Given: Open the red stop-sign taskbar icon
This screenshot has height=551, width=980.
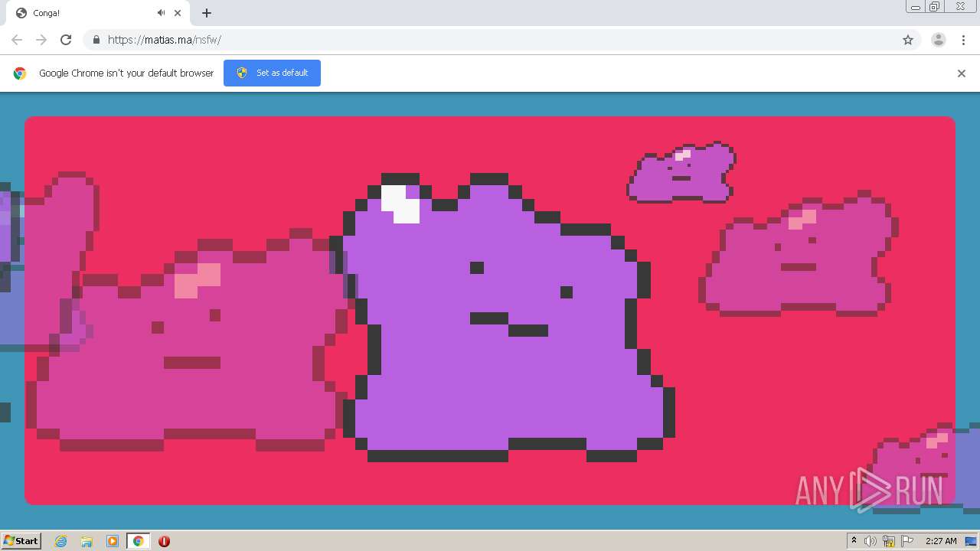Looking at the screenshot, I should pyautogui.click(x=164, y=541).
